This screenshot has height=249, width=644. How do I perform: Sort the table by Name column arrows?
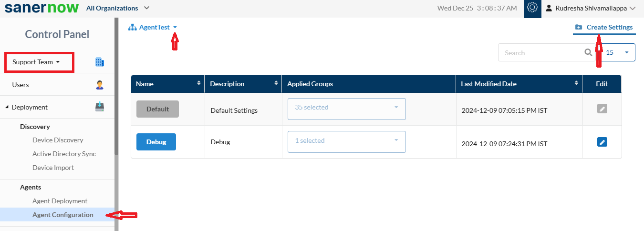pos(199,83)
